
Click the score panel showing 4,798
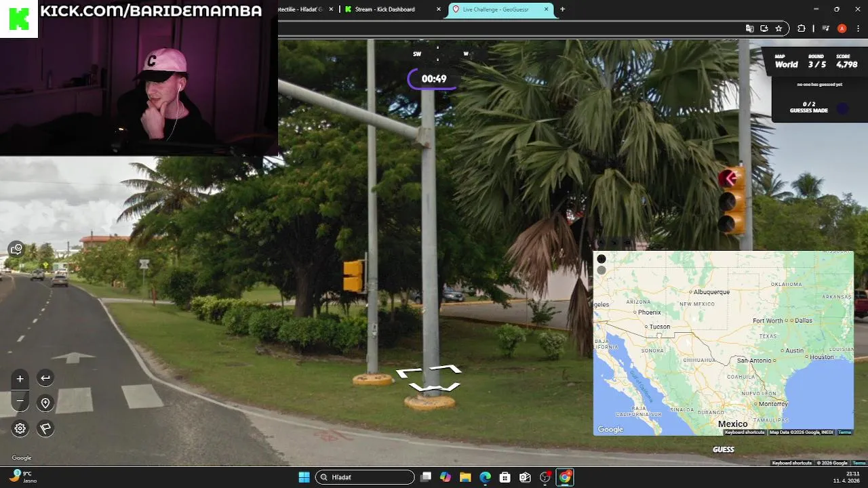[847, 61]
